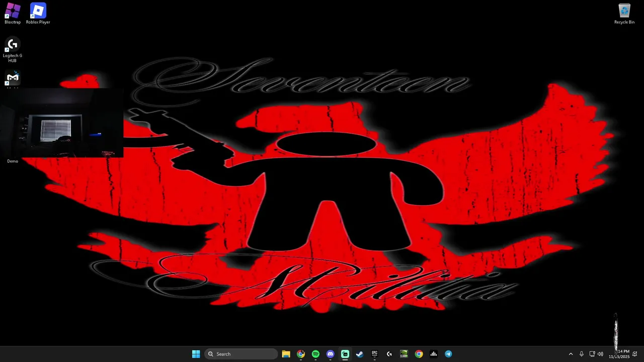644x362 pixels.
Task: Open the Bloxstrap desktop shortcut
Action: coord(13,14)
